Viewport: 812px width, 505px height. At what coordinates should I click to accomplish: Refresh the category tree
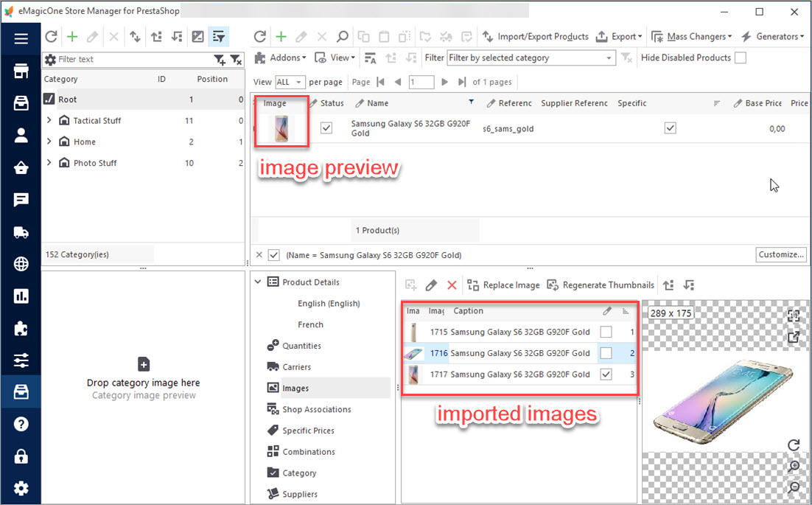(x=51, y=36)
